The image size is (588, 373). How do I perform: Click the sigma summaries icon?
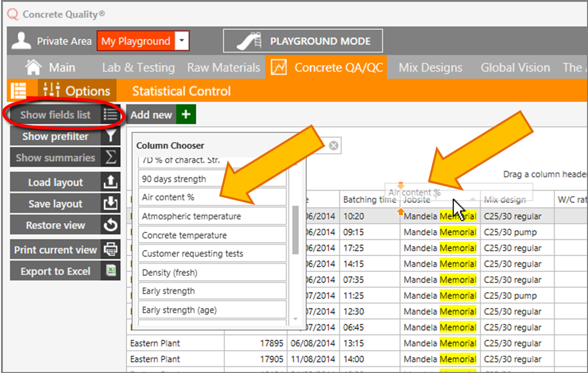coord(110,158)
